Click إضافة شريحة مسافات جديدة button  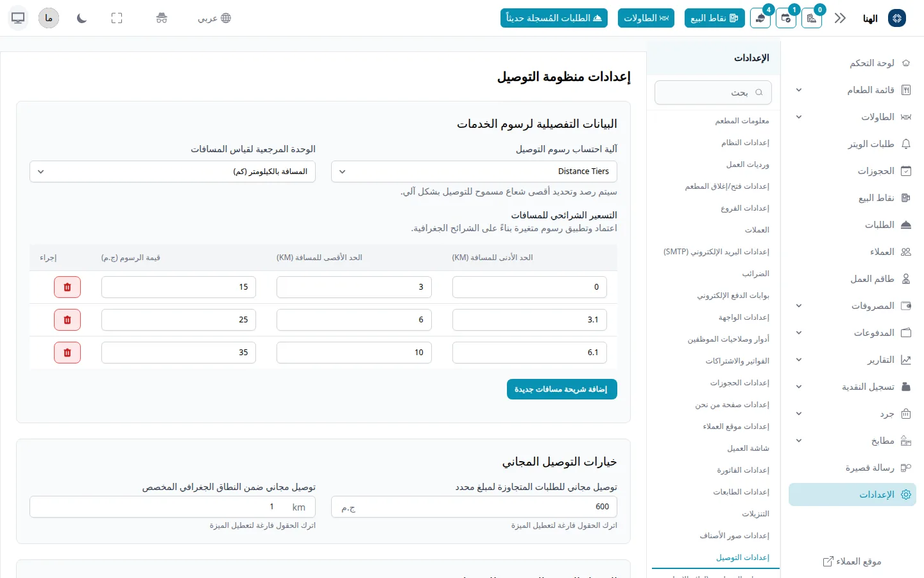(562, 389)
